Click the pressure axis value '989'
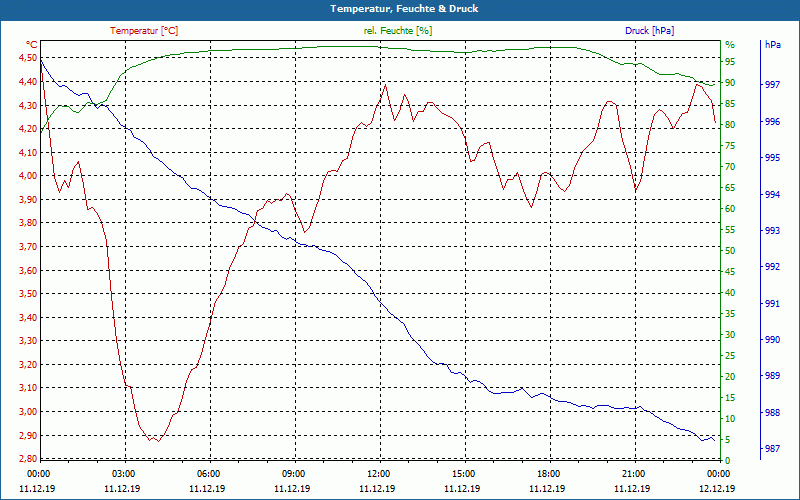This screenshot has height=500, width=800. (772, 376)
